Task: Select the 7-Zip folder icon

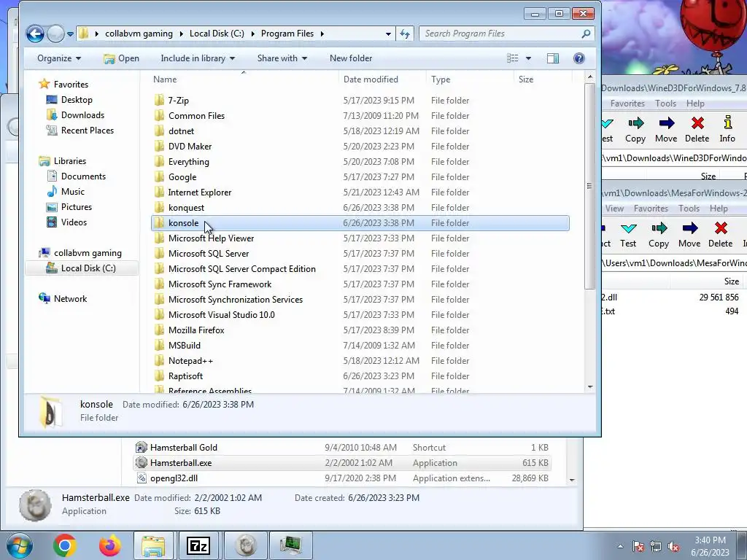Action: coord(160,101)
